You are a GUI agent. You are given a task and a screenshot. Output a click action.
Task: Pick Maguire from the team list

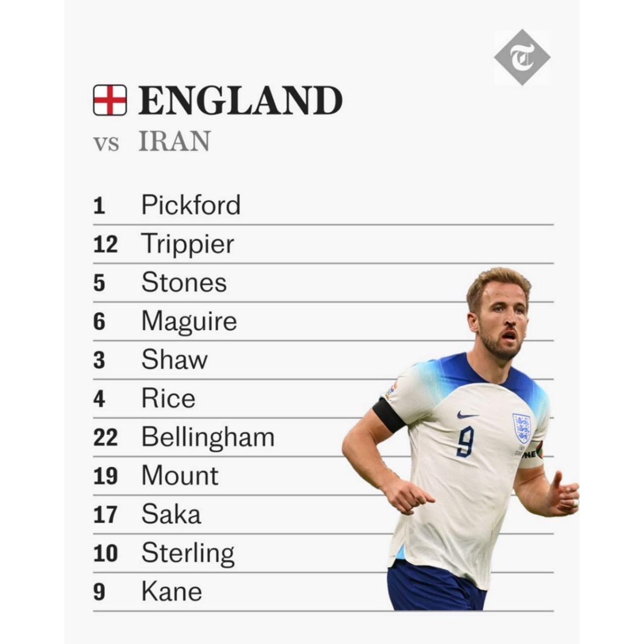click(189, 321)
